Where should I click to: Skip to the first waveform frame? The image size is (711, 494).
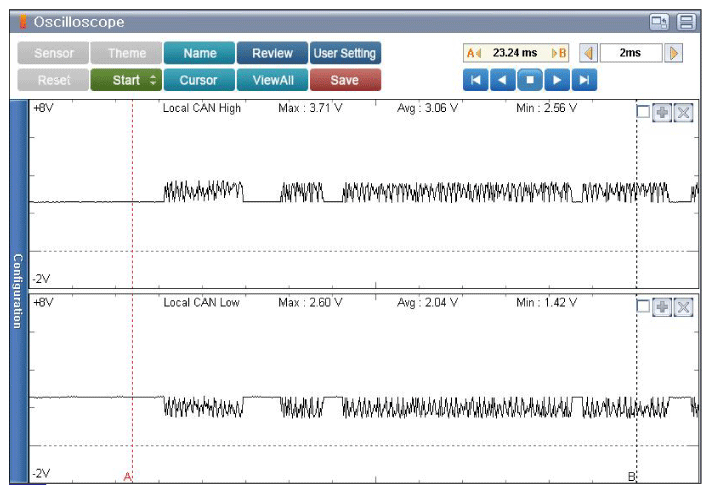coord(475,80)
